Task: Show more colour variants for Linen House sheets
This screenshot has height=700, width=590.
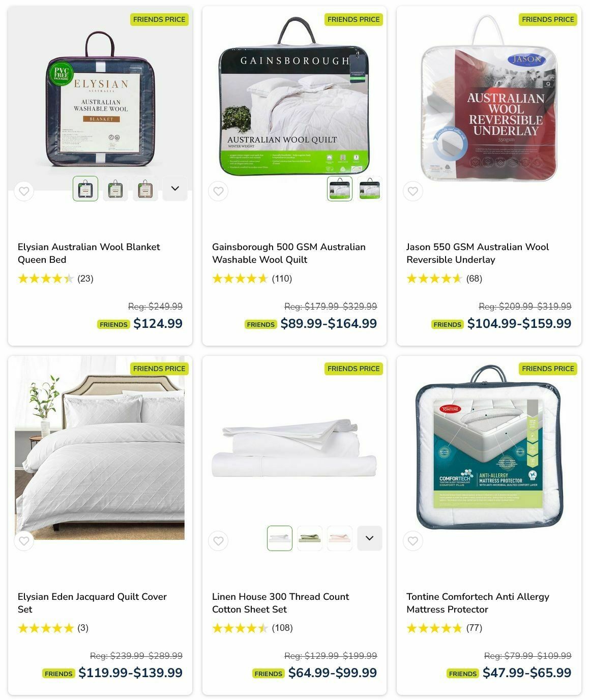Action: click(x=370, y=538)
